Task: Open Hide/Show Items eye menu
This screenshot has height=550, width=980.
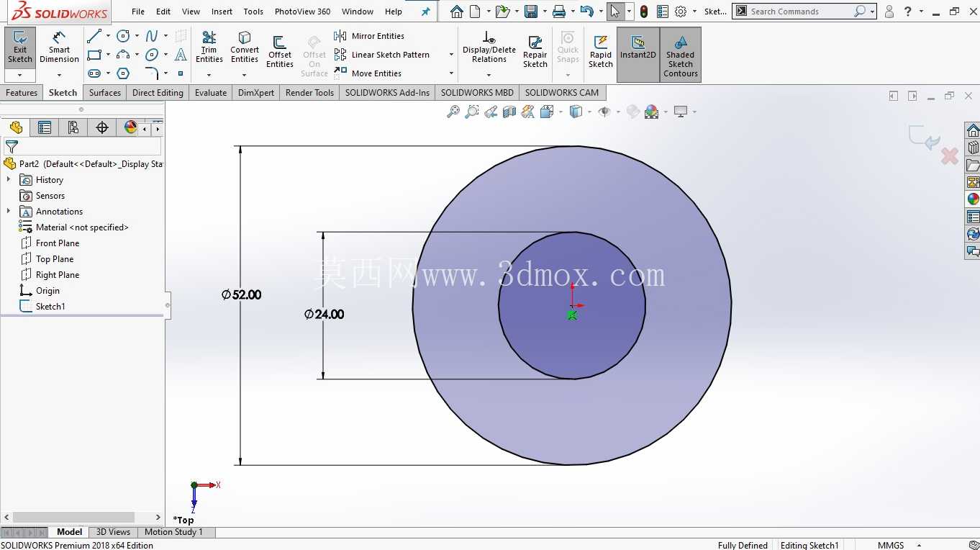Action: click(x=604, y=112)
